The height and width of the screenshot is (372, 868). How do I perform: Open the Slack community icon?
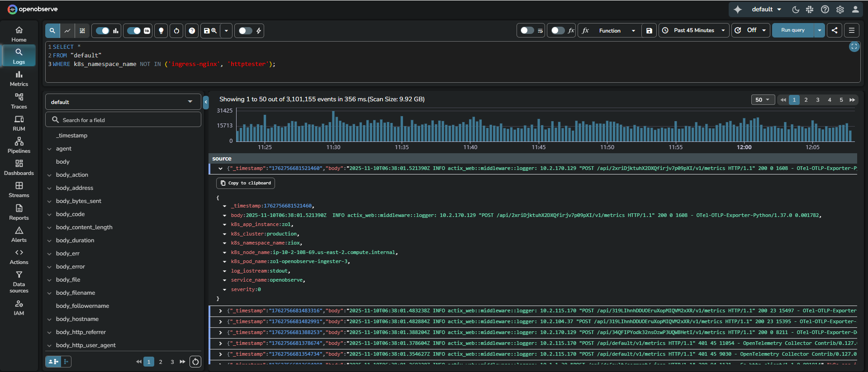810,9
